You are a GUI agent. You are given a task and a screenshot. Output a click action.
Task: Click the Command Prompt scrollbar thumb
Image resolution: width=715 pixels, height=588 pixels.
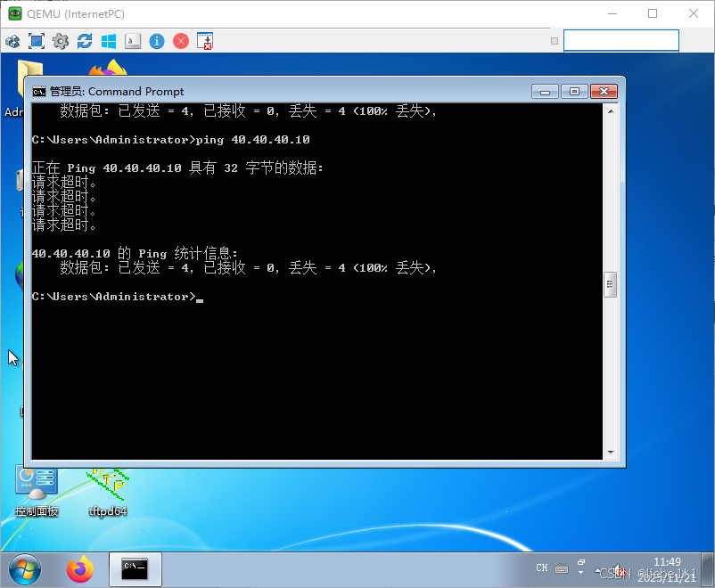click(610, 284)
